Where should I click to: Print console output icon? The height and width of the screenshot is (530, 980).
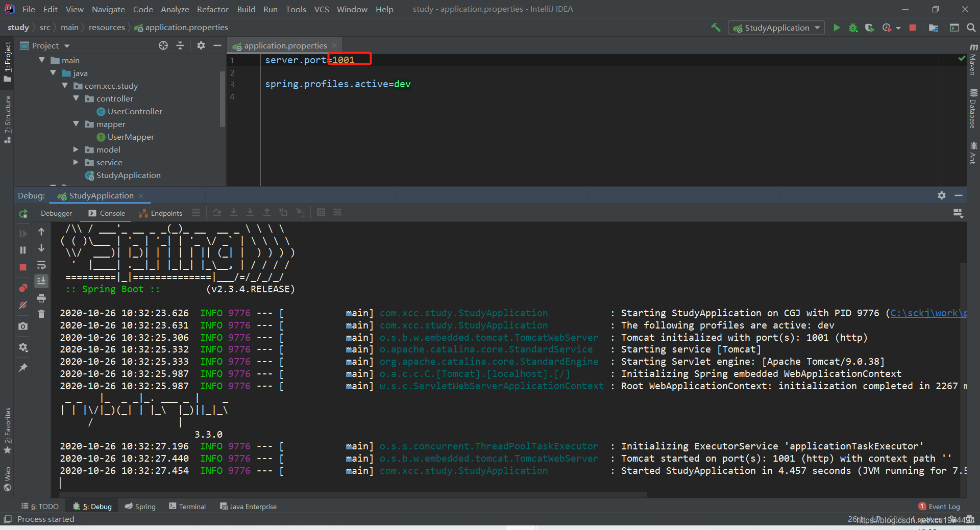(x=41, y=298)
